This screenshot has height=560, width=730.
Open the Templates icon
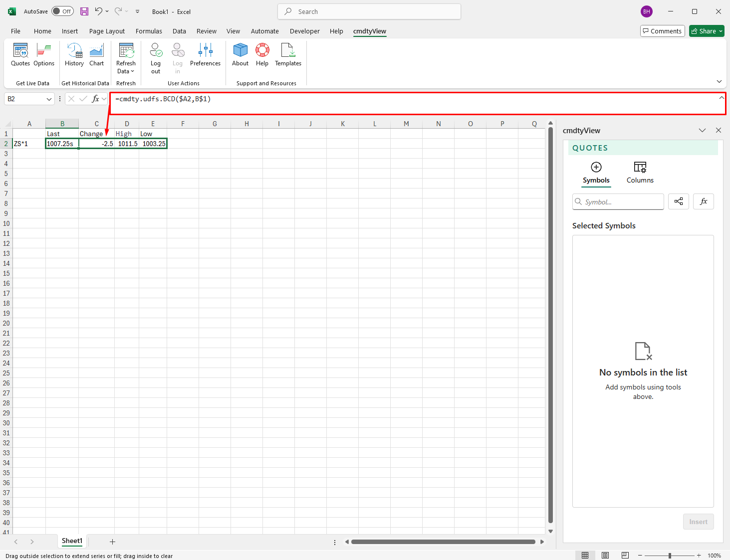(x=288, y=55)
